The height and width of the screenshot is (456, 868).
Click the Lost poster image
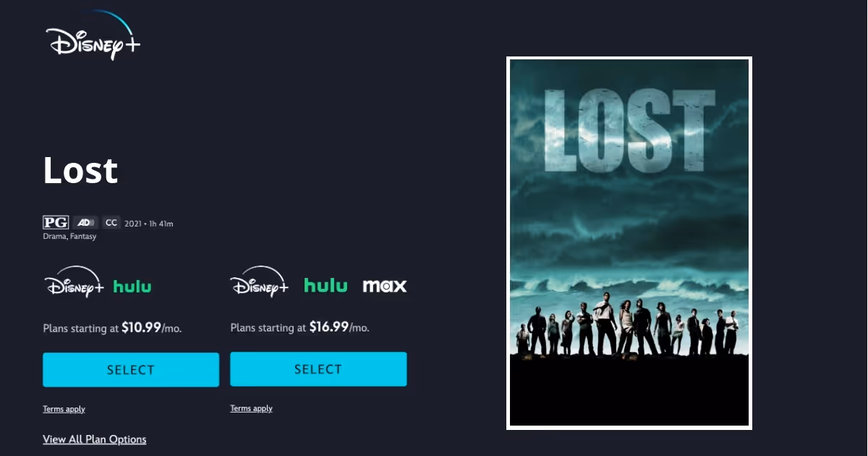(x=629, y=243)
